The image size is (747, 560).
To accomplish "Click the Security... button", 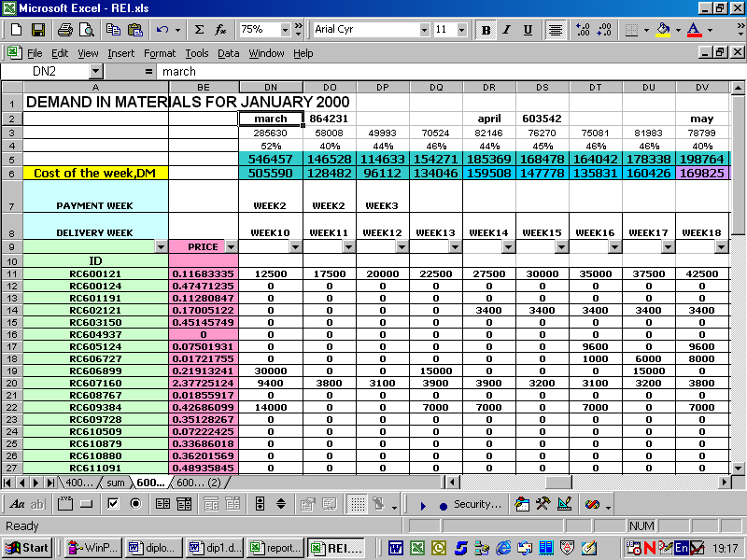I will pos(477,504).
